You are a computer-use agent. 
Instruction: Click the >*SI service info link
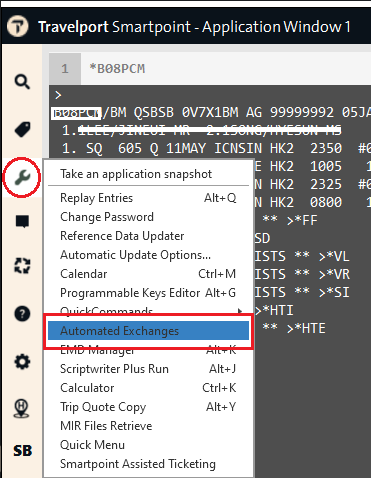coord(334,293)
